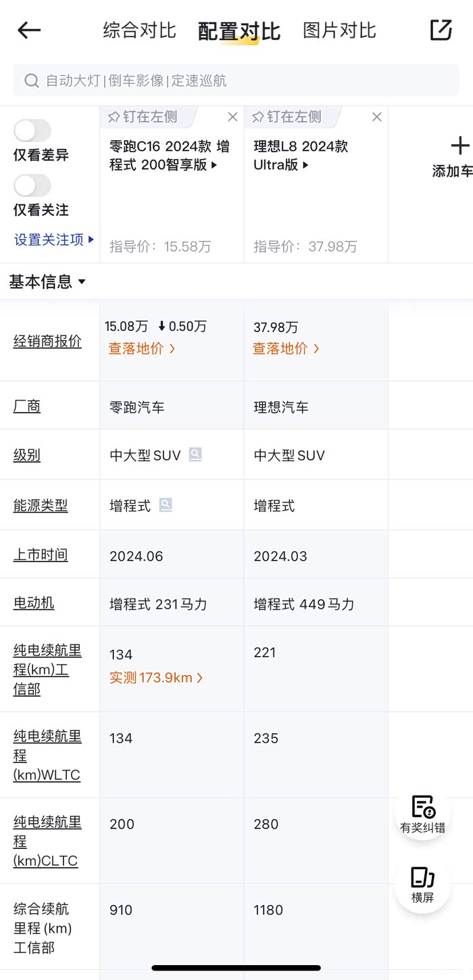Click the search input field

(236, 80)
